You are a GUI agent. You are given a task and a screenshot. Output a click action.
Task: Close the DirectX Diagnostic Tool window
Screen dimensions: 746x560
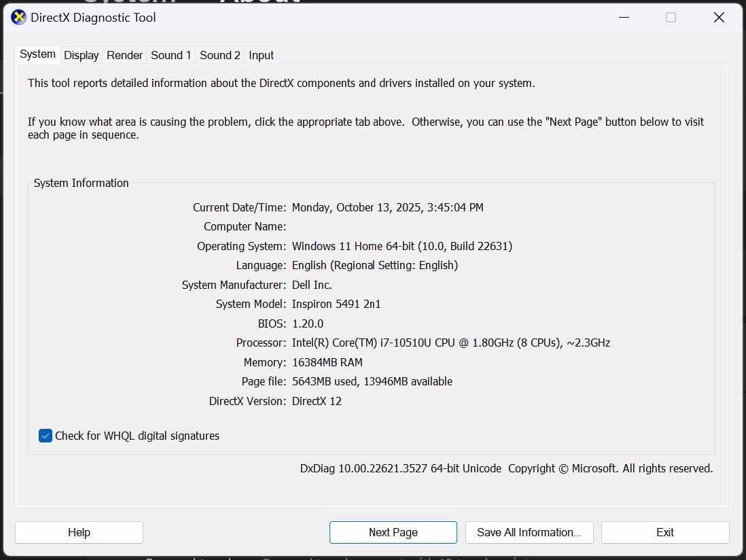[719, 18]
